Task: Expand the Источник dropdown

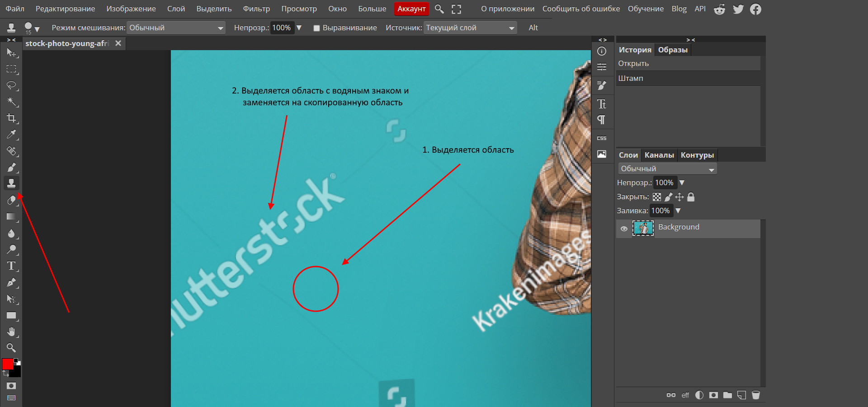Action: [470, 28]
